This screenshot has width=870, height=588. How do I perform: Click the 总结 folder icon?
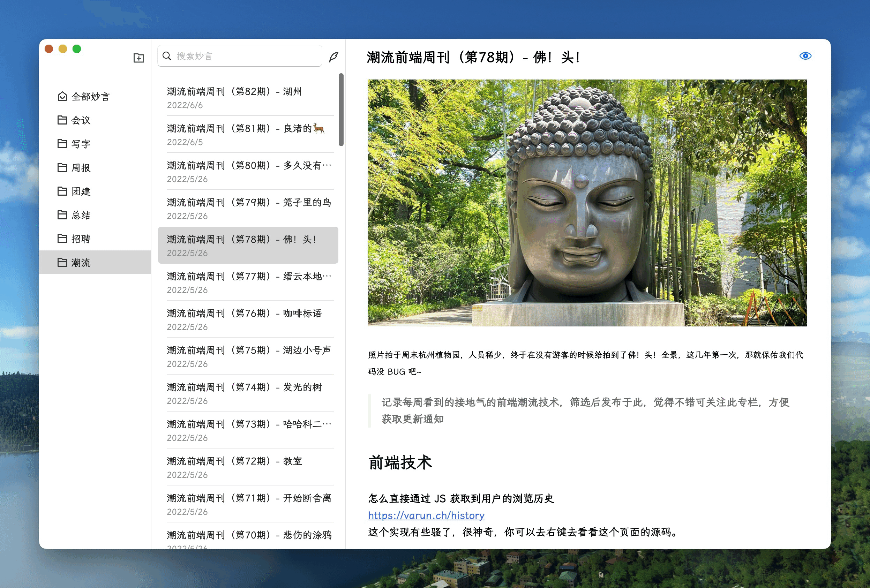tap(62, 215)
